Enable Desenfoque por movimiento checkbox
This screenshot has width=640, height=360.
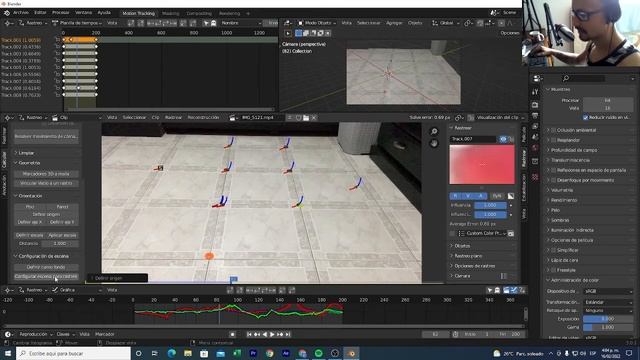(x=554, y=180)
